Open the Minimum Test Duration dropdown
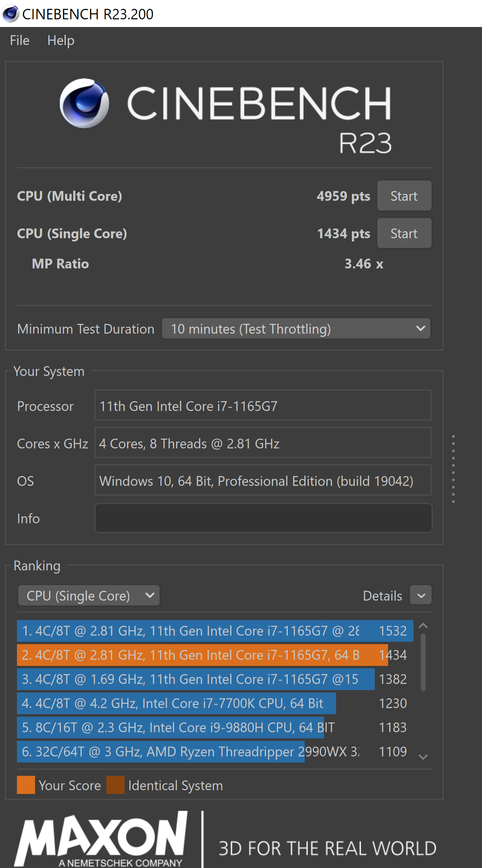Image resolution: width=482 pixels, height=868 pixels. (x=296, y=329)
